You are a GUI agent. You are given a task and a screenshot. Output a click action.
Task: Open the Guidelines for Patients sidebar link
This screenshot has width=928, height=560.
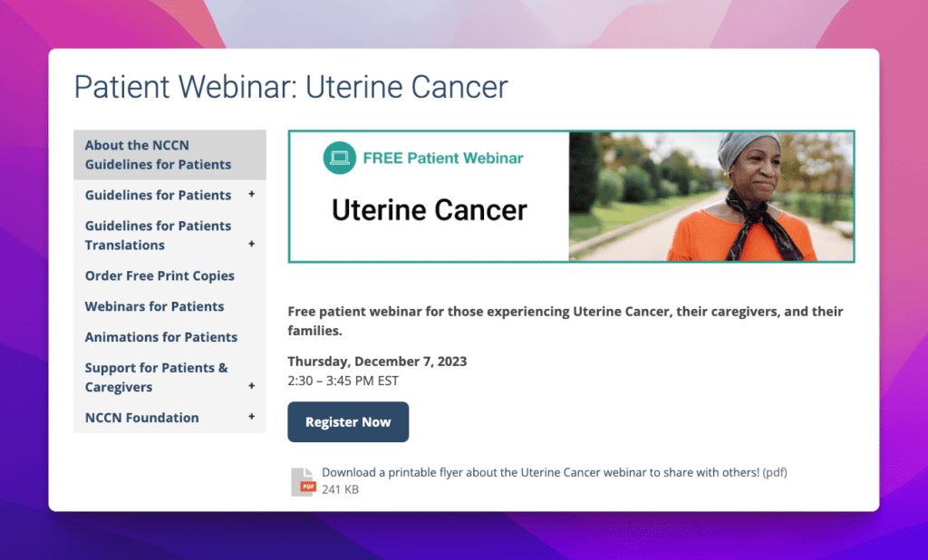pos(158,195)
